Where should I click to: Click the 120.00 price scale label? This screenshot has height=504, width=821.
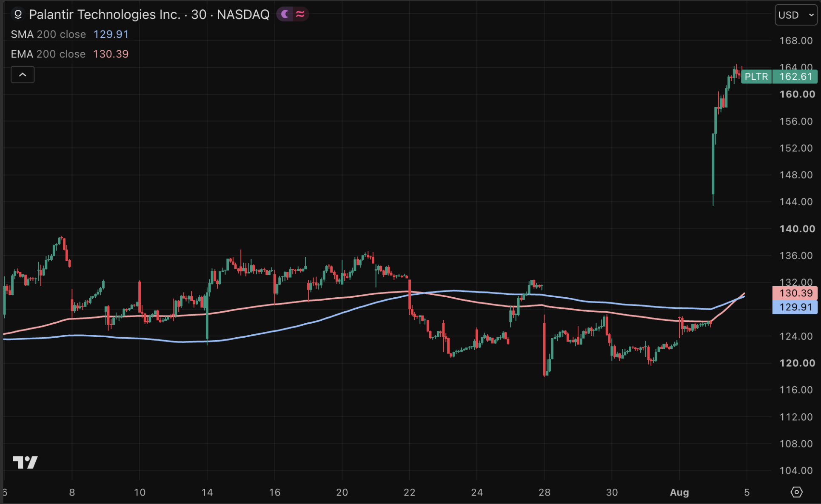point(797,363)
